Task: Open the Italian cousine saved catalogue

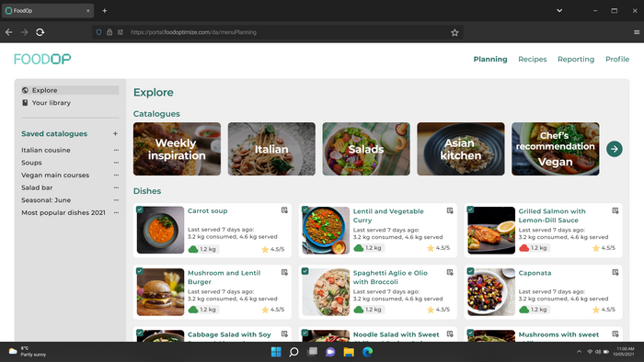Action: coord(46,150)
